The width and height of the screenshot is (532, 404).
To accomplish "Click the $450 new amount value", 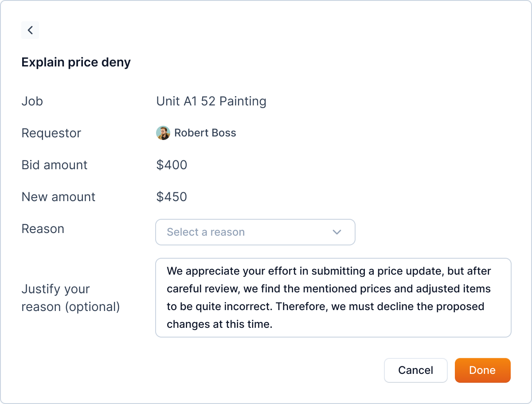I will (x=172, y=197).
